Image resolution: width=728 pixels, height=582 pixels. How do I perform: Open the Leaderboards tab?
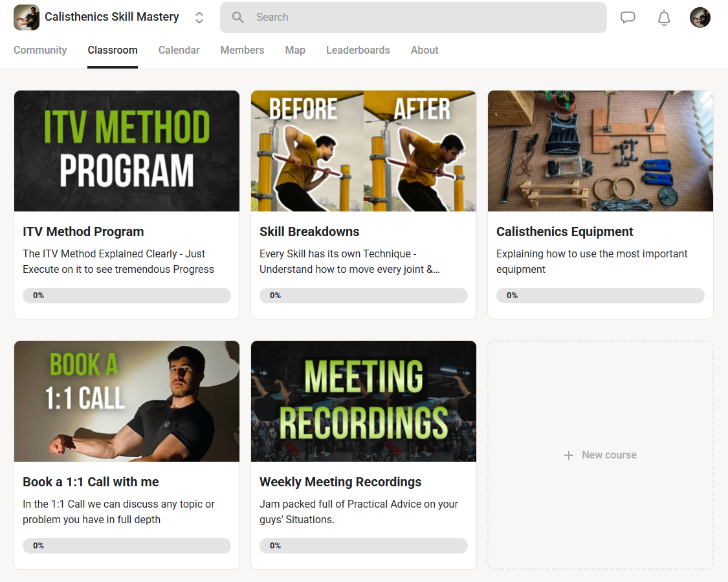tap(358, 50)
